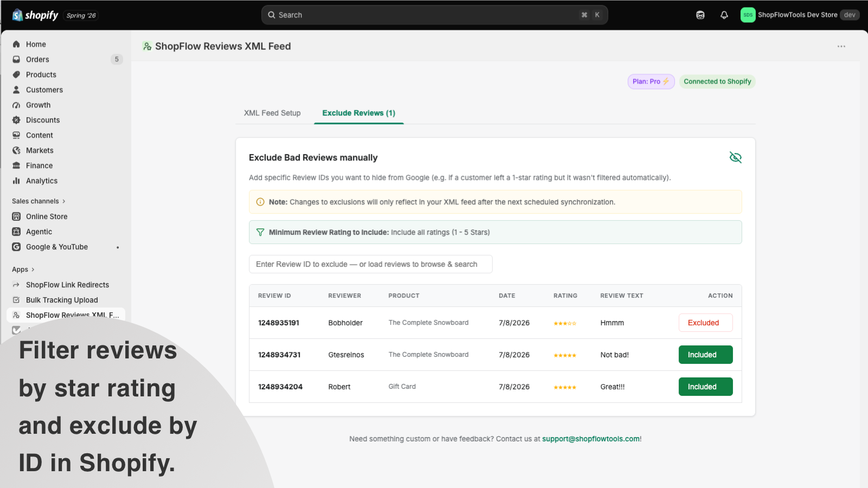This screenshot has height=488, width=868.
Task: Click the filter funnel icon
Action: (x=260, y=232)
